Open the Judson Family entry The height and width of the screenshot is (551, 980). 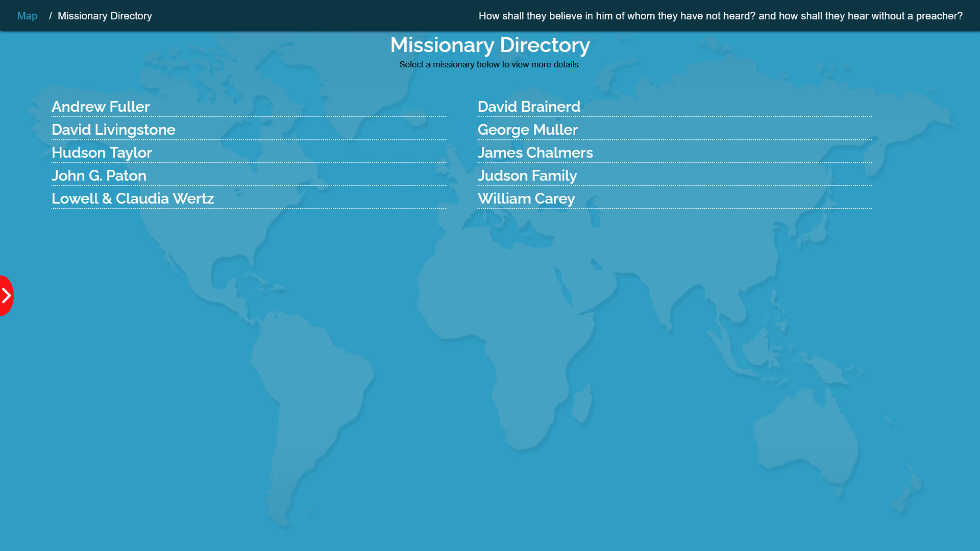pos(527,176)
